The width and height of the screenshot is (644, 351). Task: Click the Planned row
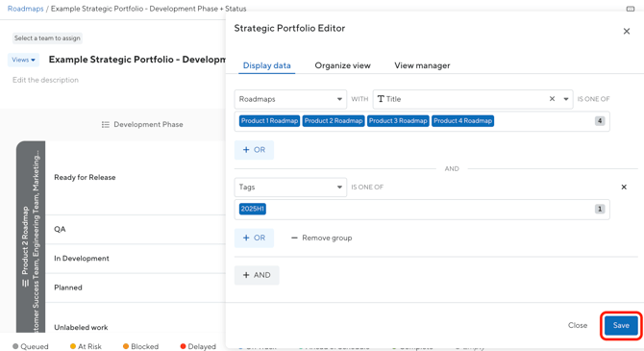click(136, 288)
